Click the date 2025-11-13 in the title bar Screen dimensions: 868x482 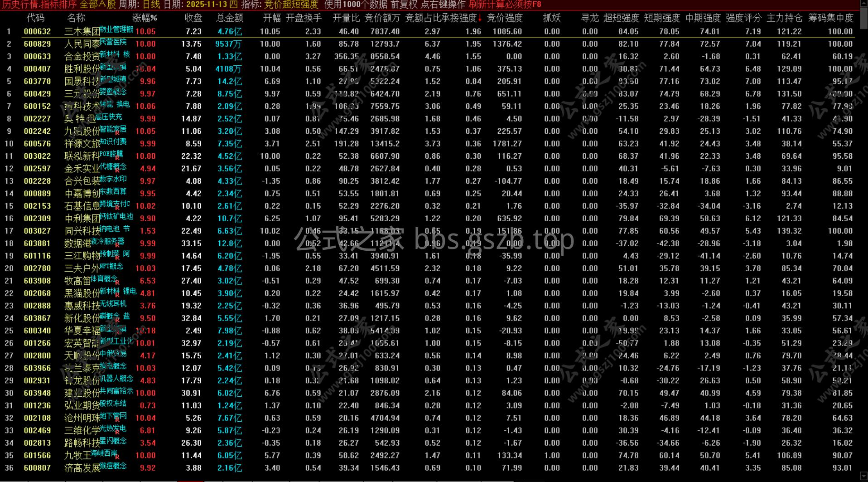tap(206, 5)
